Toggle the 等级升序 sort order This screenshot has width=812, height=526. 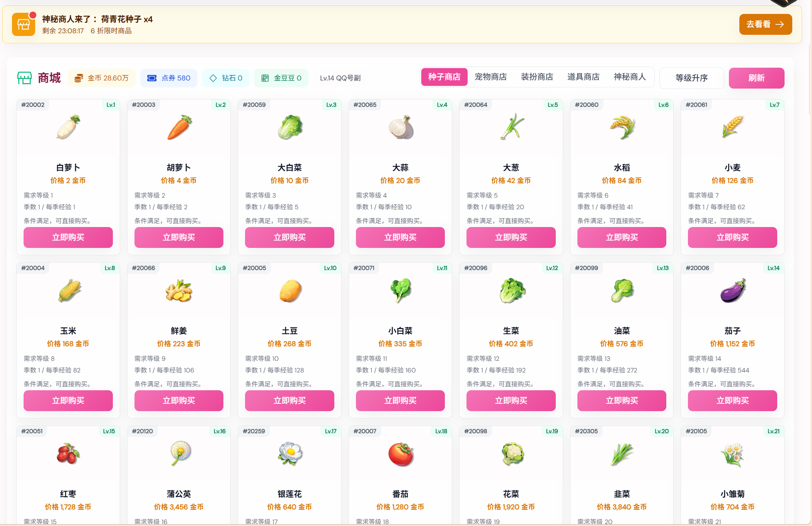692,78
